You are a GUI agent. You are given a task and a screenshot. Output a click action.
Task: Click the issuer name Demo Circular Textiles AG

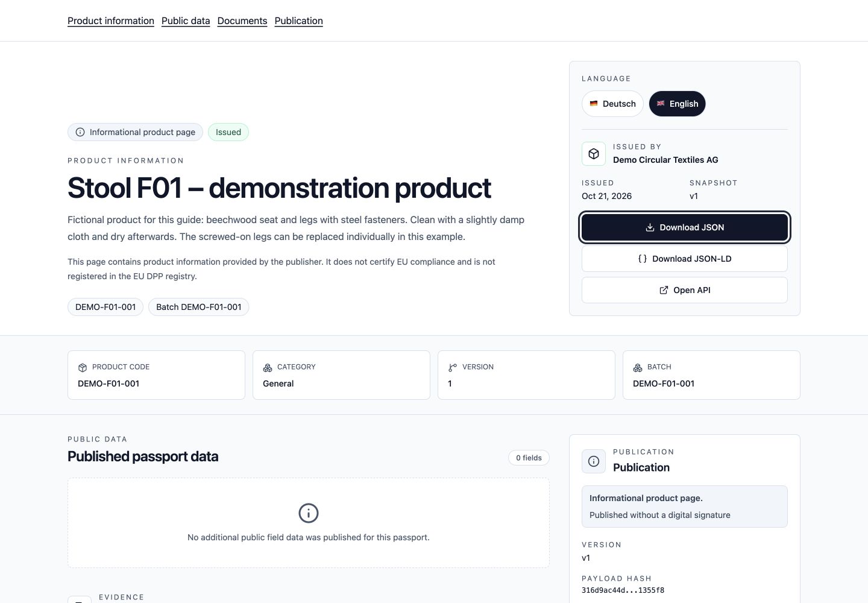665,160
